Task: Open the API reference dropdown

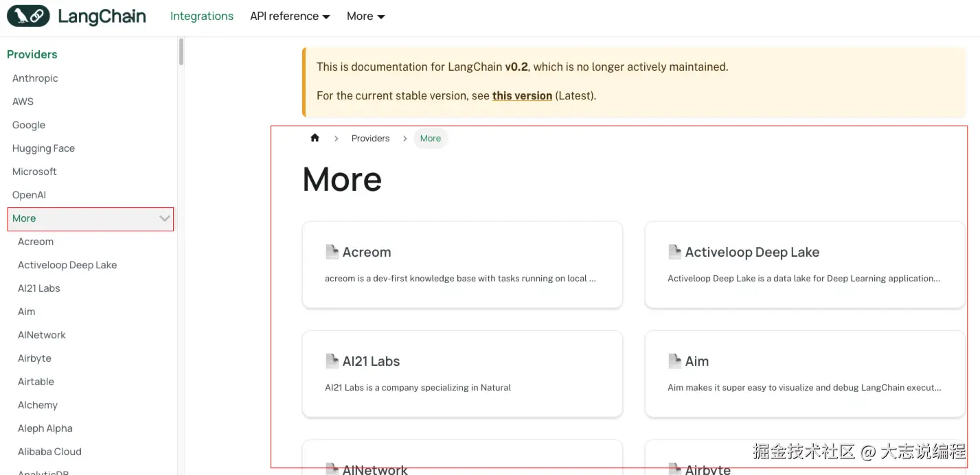Action: click(290, 16)
